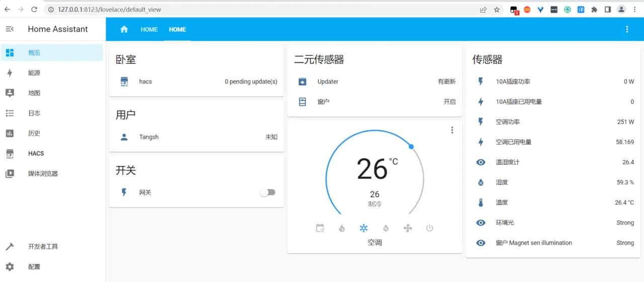Image resolution: width=644 pixels, height=282 pixels.
Task: Collapse the sidebar with the menu icon
Action: click(10, 29)
